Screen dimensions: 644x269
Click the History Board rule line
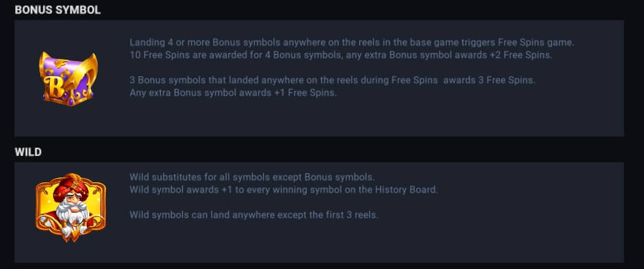click(x=284, y=190)
